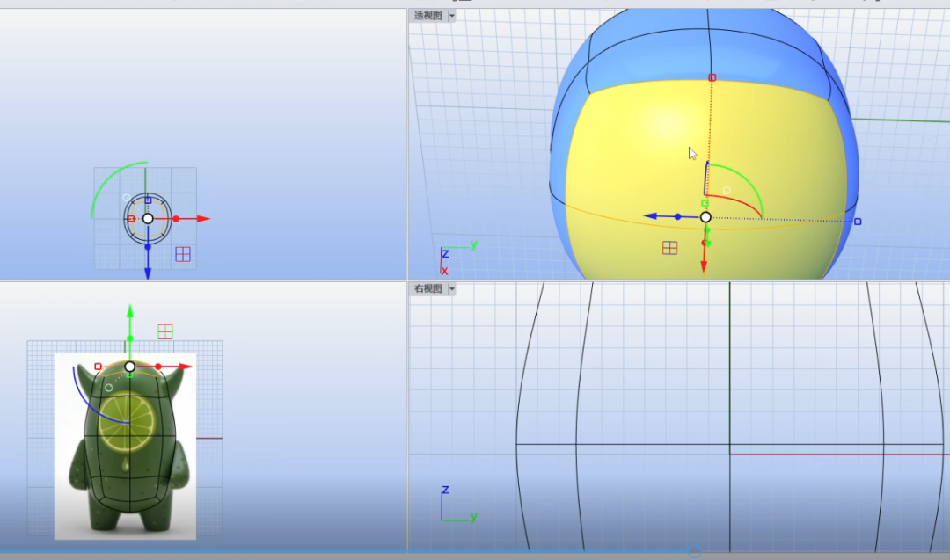Click the green dot on the green arrow in bottom-left viewport
950x560 pixels.
point(129,338)
